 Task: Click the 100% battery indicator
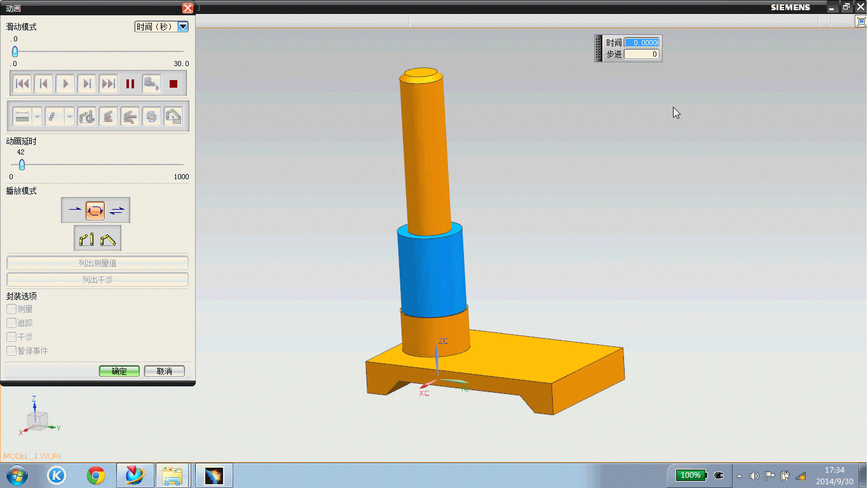click(691, 475)
